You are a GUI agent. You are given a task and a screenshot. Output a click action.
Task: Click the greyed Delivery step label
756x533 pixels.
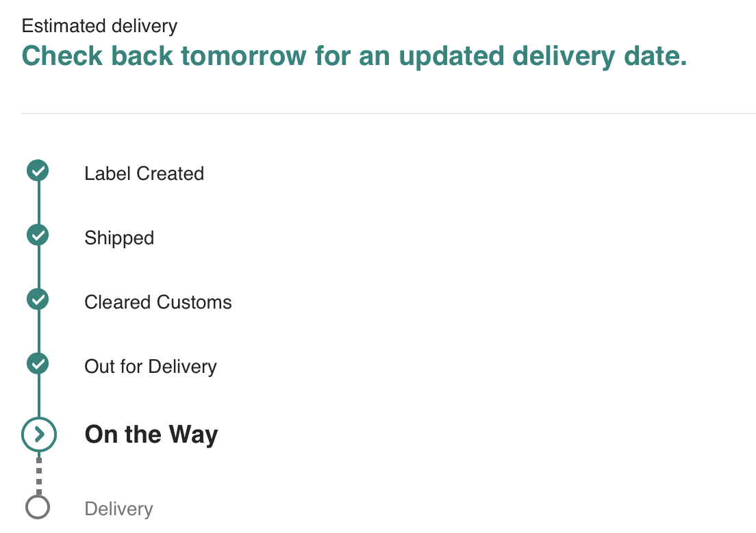(x=118, y=509)
